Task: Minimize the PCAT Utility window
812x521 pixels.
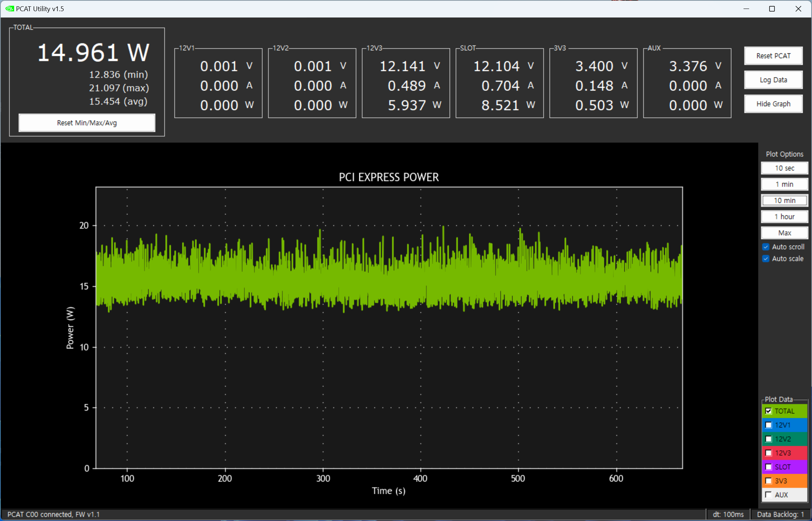Action: 746,9
